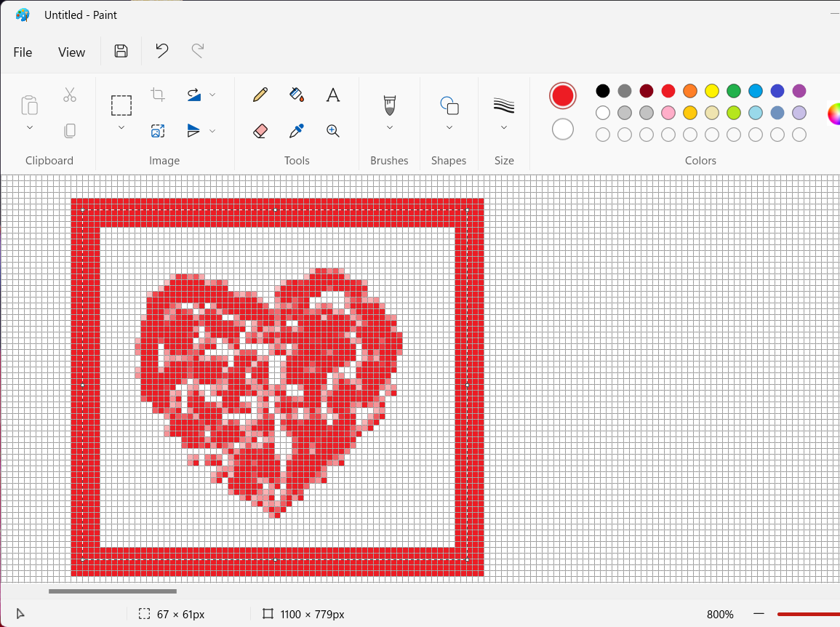
Task: Open the File menu
Action: click(23, 52)
